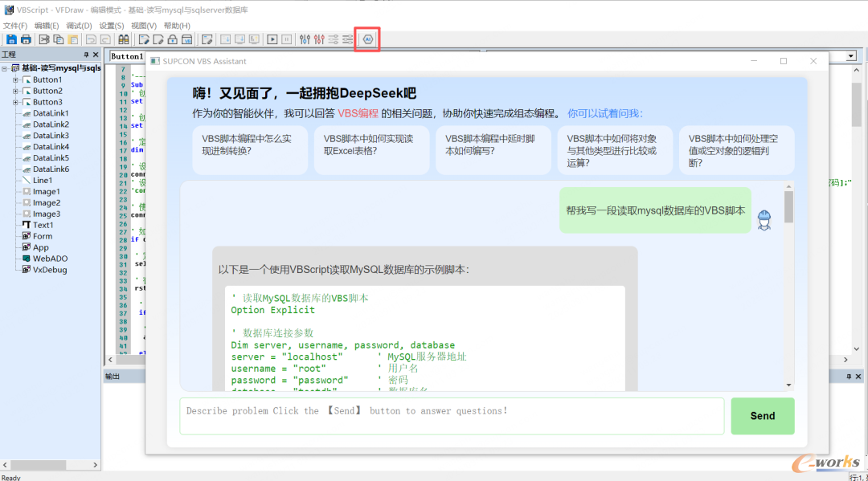Expand the Button1 tree node
Viewport: 868px width, 481px height.
point(15,79)
